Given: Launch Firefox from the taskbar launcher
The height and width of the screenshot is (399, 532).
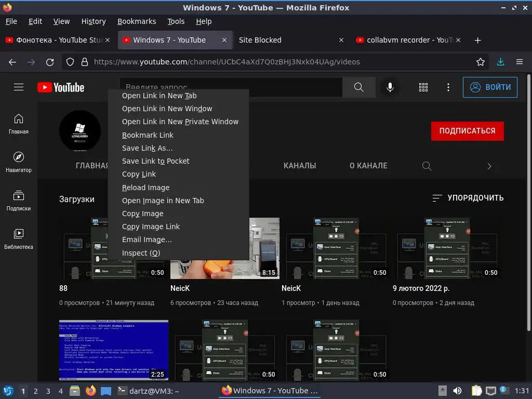Looking at the screenshot, I should tap(90, 391).
